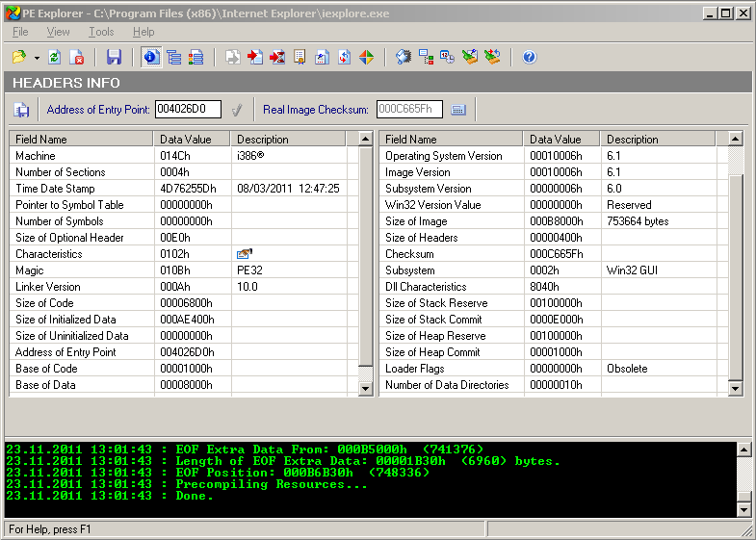The image size is (756, 540).
Task: Click the page icon with red-blue arrows
Action: 344,58
